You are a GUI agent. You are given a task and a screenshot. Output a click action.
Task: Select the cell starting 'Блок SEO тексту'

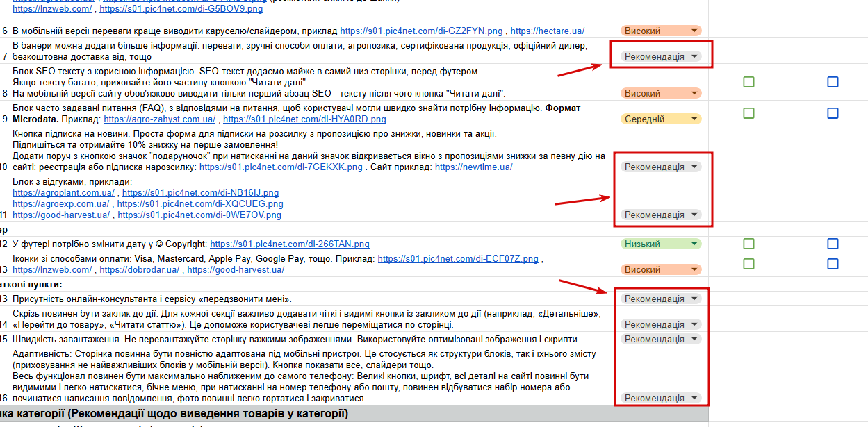click(311, 83)
